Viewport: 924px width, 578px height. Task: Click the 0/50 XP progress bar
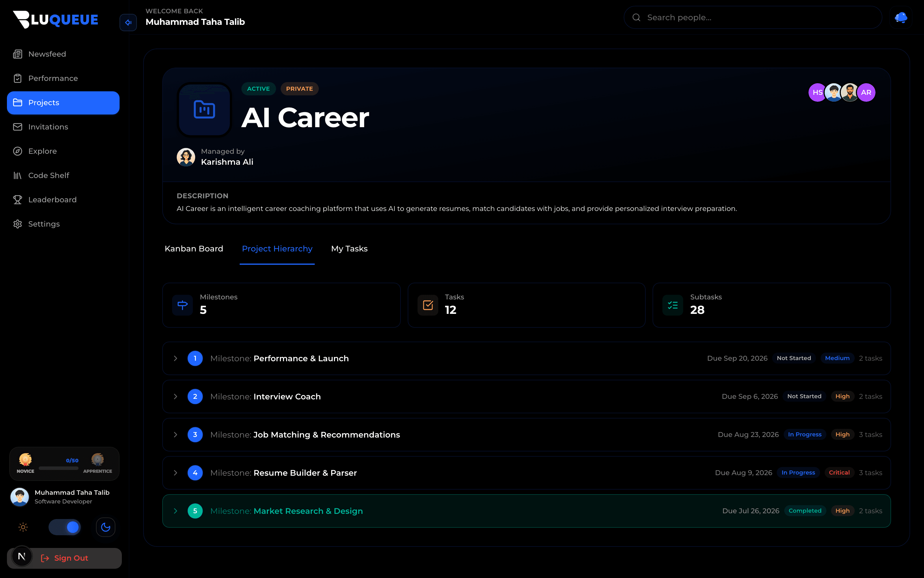[x=58, y=468]
